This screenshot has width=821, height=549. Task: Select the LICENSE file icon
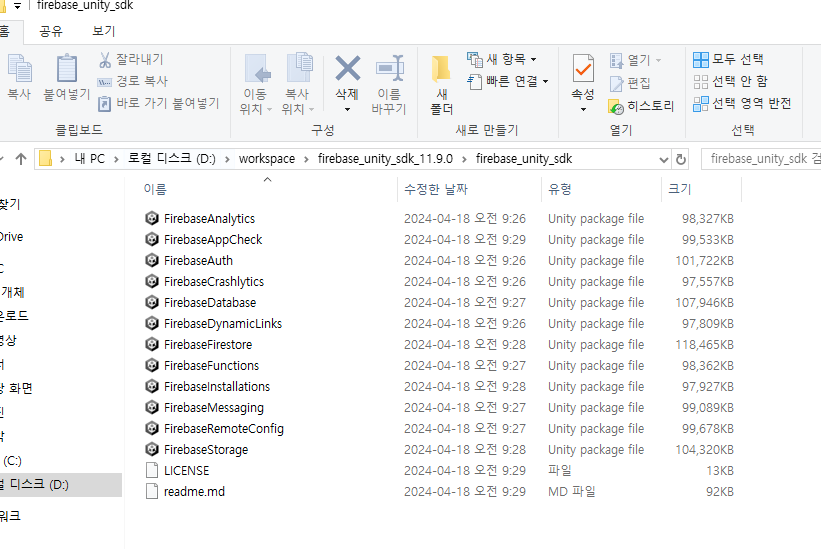point(152,470)
